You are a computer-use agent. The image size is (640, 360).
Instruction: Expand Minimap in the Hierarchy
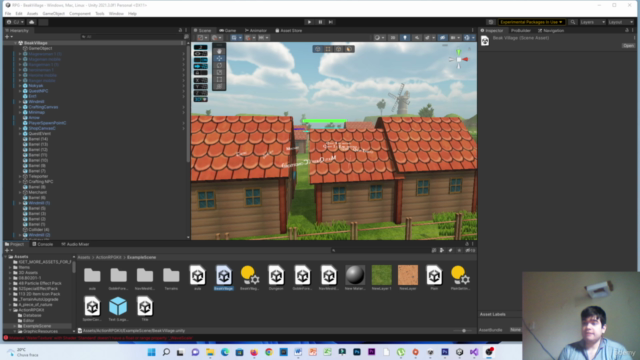[x=20, y=112]
